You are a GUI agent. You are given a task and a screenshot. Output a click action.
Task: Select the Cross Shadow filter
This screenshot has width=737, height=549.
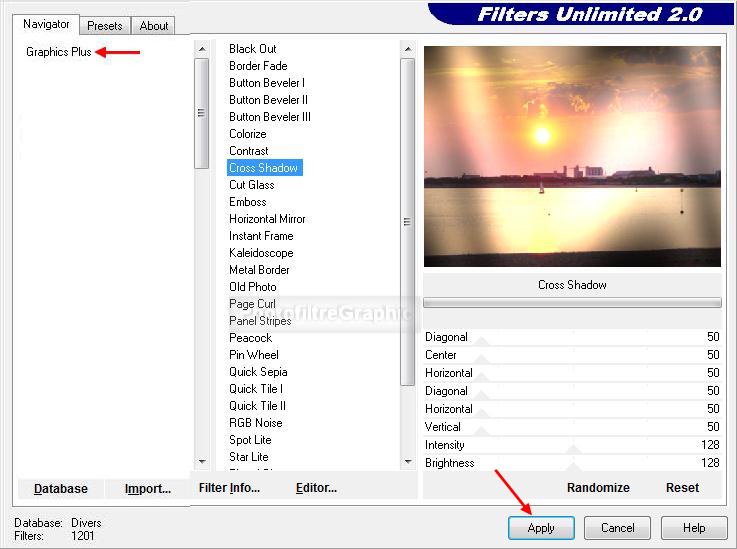(264, 168)
